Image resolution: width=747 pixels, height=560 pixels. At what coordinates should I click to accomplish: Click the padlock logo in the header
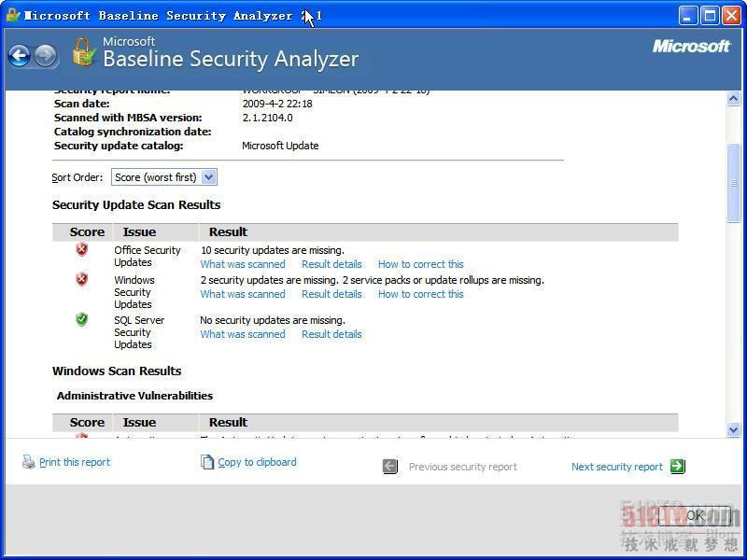[84, 52]
